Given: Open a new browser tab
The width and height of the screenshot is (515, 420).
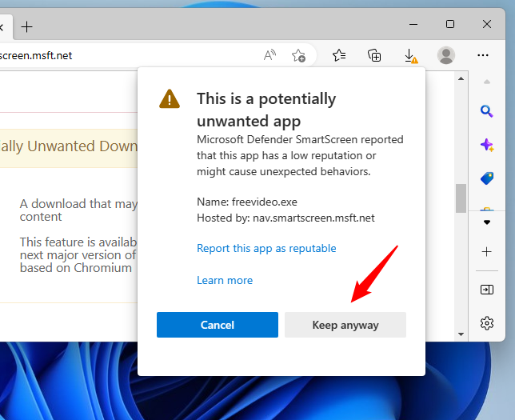Looking at the screenshot, I should coord(26,26).
